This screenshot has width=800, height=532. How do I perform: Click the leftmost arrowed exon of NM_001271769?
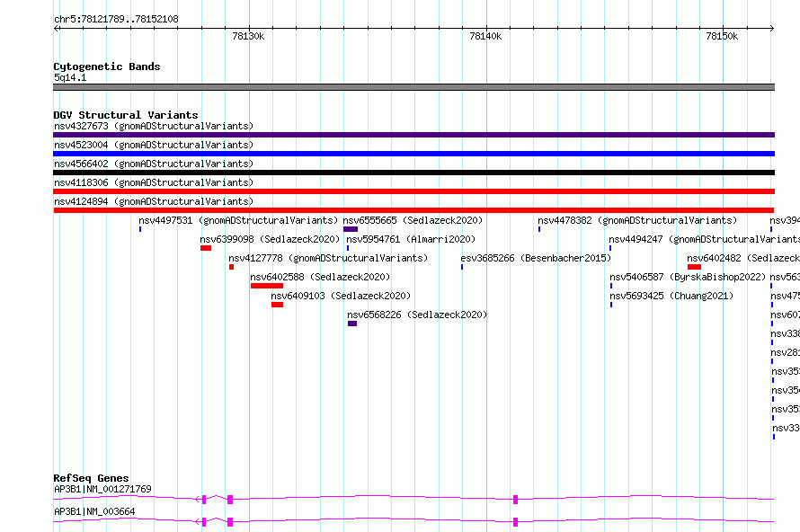pos(204,500)
